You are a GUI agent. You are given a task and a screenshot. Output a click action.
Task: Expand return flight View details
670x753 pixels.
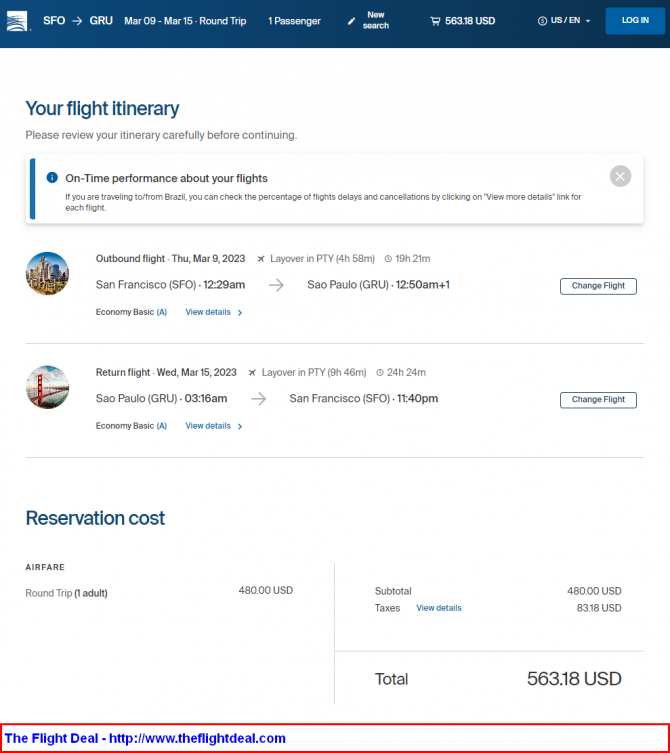point(213,426)
